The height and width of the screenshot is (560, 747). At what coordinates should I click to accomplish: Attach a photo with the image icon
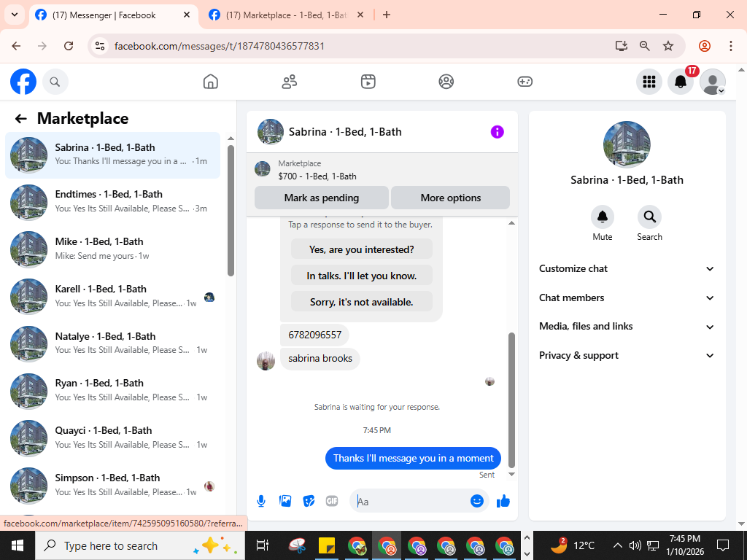pyautogui.click(x=285, y=501)
